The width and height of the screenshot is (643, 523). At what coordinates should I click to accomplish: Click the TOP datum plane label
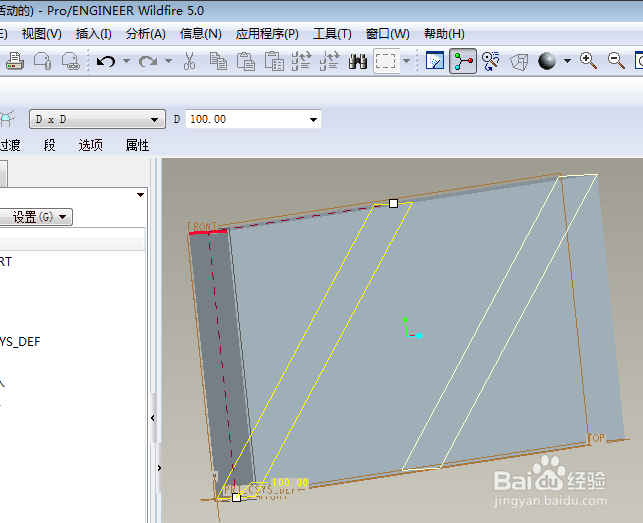597,438
